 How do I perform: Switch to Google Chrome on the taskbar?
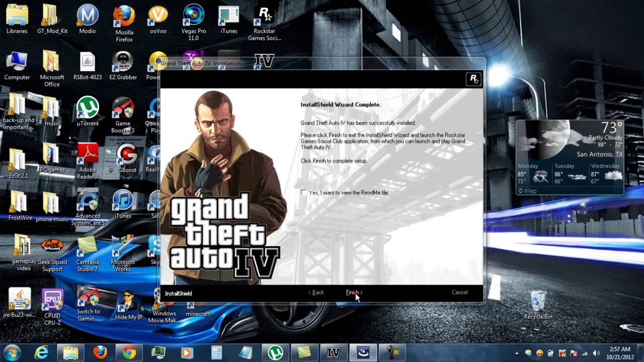[x=129, y=353]
